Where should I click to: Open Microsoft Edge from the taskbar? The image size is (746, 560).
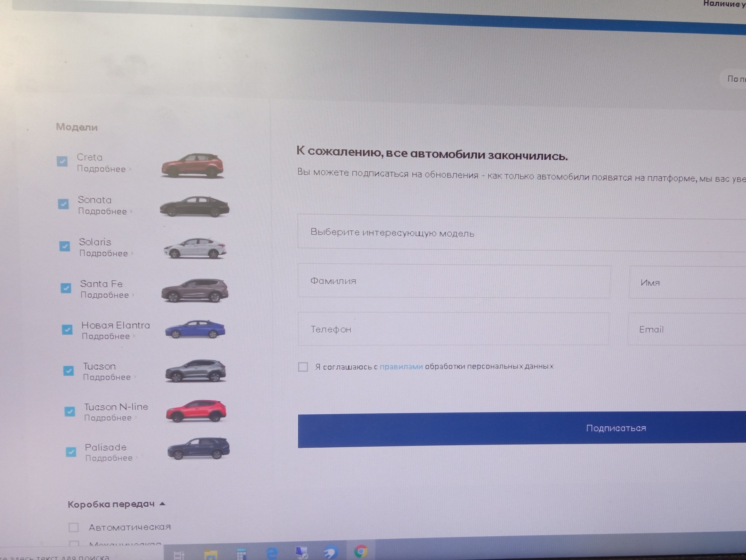pos(272,553)
